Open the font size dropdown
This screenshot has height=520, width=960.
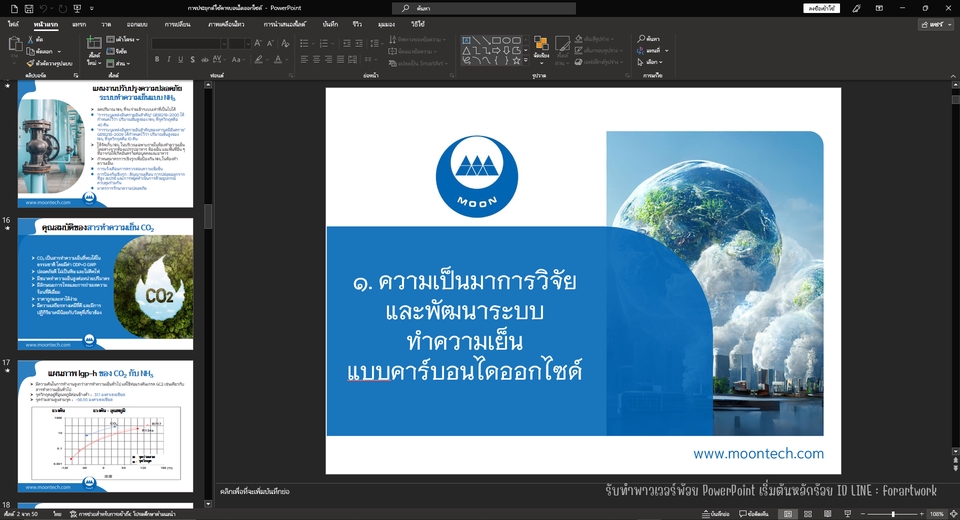pyautogui.click(x=248, y=43)
